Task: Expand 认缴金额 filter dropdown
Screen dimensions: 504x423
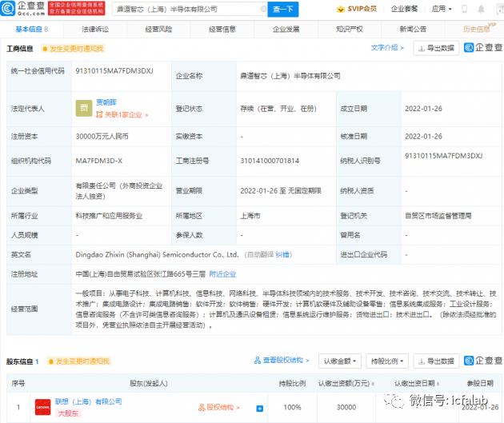Action: [x=340, y=361]
